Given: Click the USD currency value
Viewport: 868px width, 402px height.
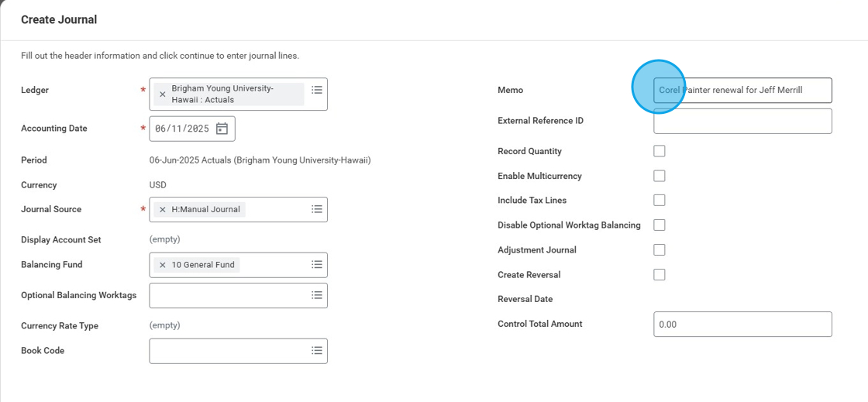Looking at the screenshot, I should tap(158, 185).
